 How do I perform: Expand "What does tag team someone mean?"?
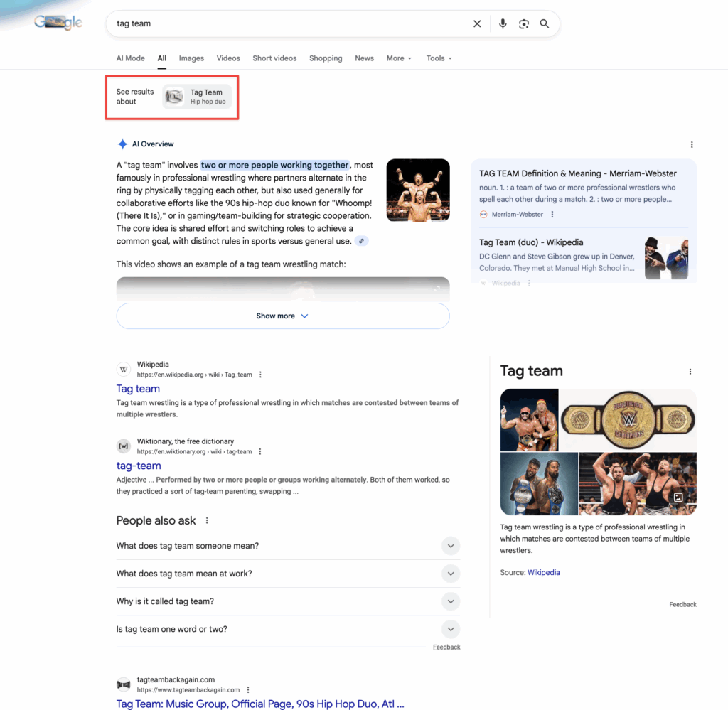click(451, 546)
